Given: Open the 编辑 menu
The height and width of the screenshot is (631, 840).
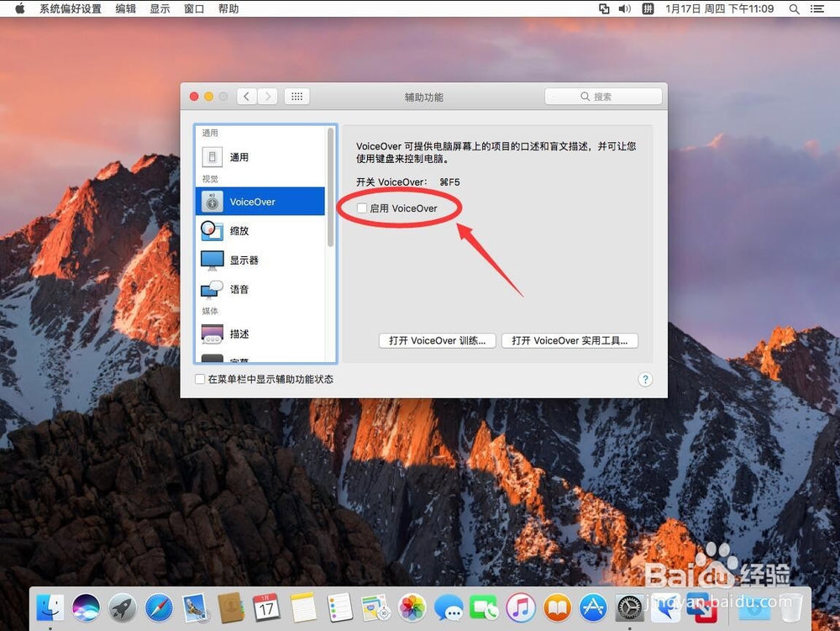Looking at the screenshot, I should [125, 8].
